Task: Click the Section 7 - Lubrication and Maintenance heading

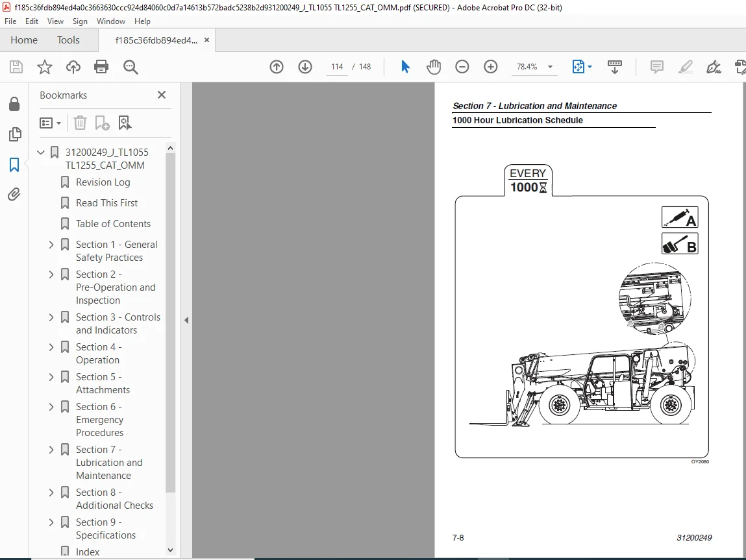Action: [x=534, y=106]
